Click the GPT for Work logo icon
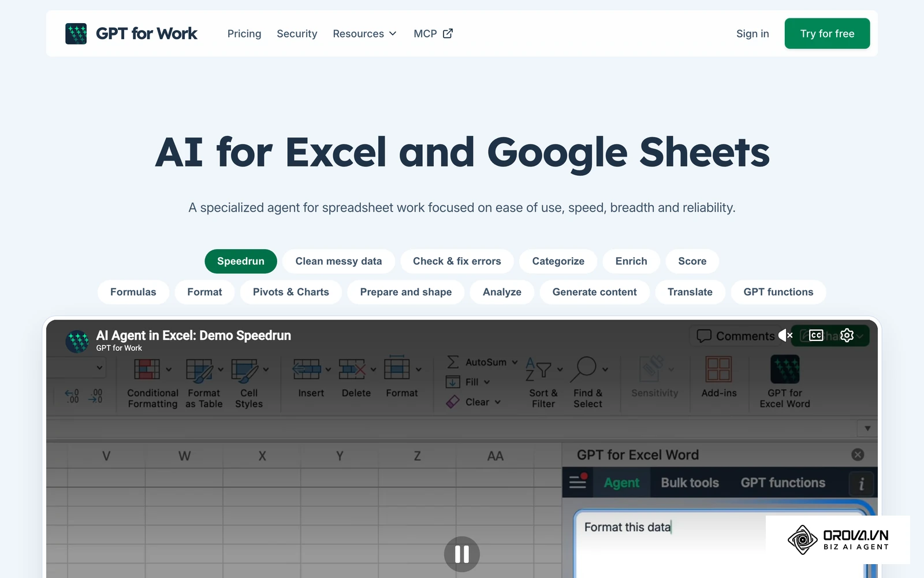Image resolution: width=924 pixels, height=578 pixels. (76, 34)
